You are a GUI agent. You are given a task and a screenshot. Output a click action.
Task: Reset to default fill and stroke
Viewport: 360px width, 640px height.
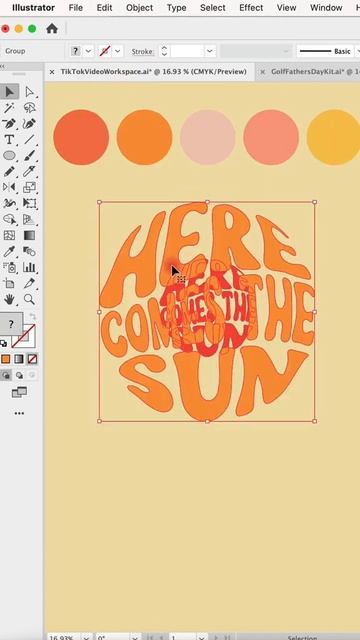click(3, 343)
